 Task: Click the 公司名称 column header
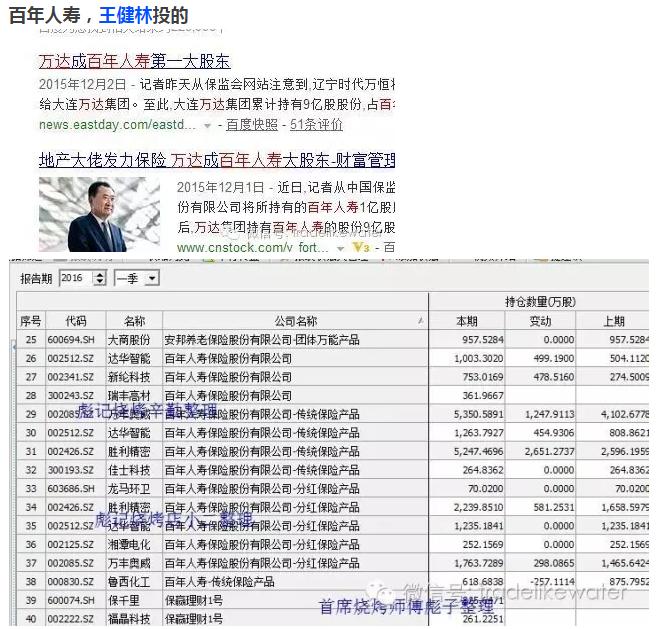point(295,321)
